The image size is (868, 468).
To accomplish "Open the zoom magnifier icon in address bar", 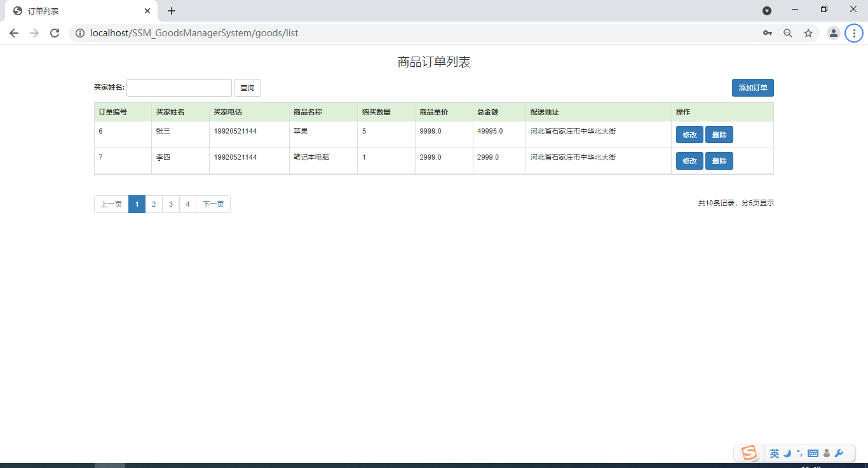I will click(x=788, y=33).
